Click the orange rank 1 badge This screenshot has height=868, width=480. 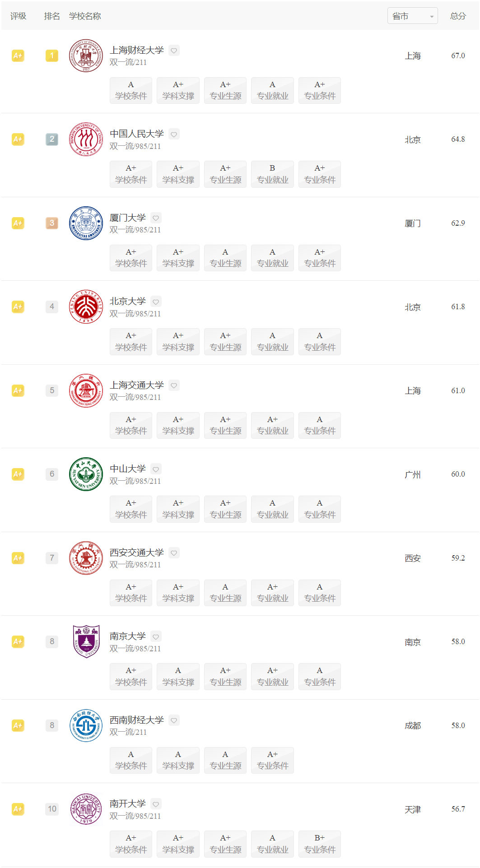52,56
